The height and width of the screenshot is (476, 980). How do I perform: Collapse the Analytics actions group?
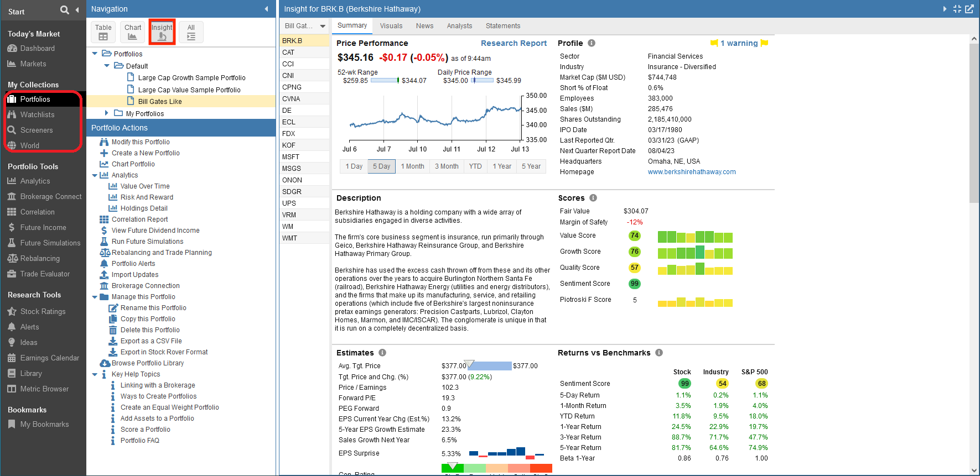coord(95,175)
